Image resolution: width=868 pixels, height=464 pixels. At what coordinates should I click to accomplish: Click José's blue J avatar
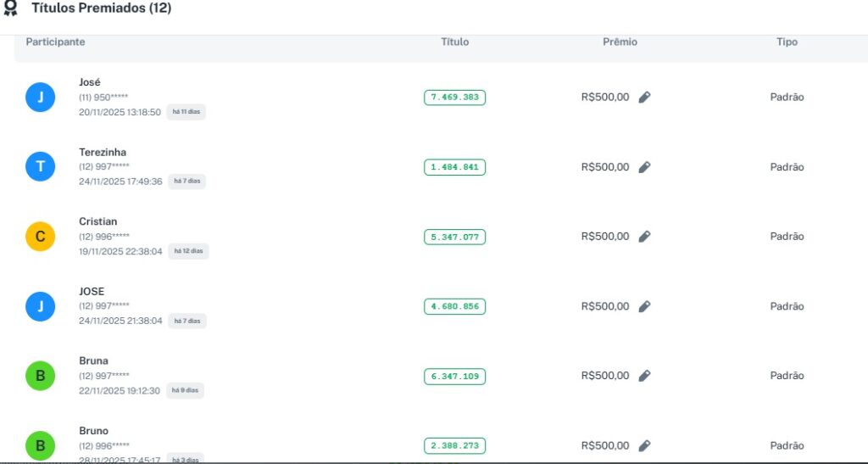[x=40, y=98]
